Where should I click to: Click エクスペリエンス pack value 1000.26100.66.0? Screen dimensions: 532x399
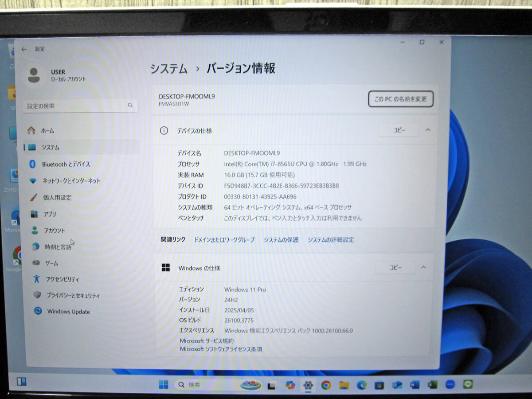(x=289, y=331)
